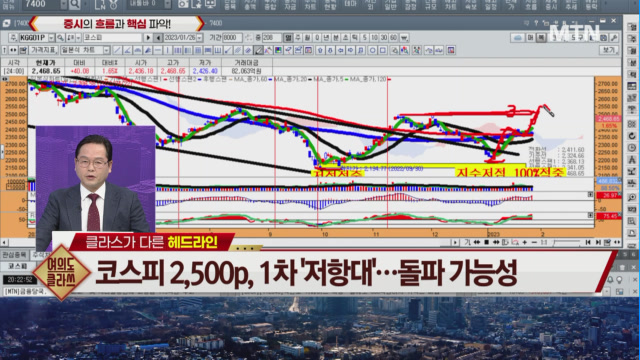Jump to chart end with skip-forward icon
This screenshot has width=640, height=360.
[598, 242]
